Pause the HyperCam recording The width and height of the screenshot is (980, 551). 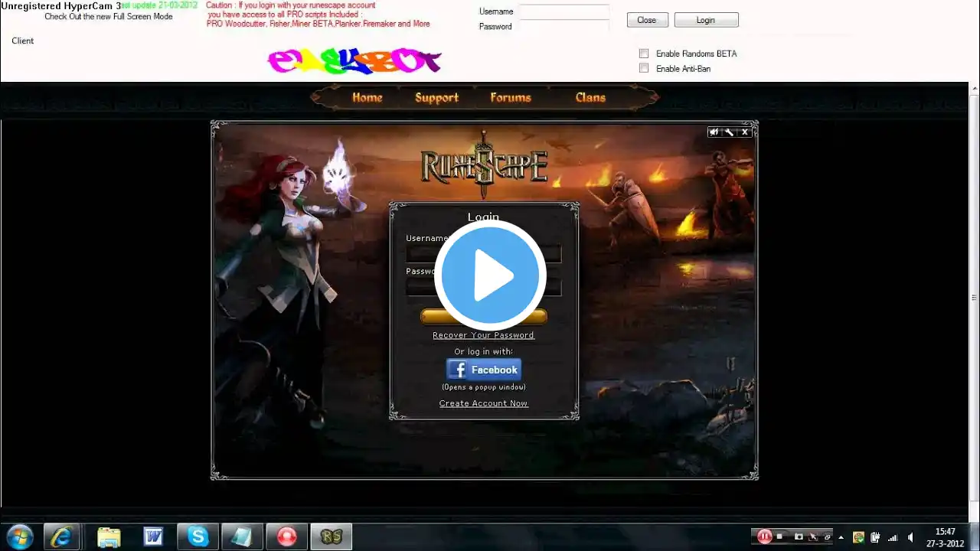(764, 536)
